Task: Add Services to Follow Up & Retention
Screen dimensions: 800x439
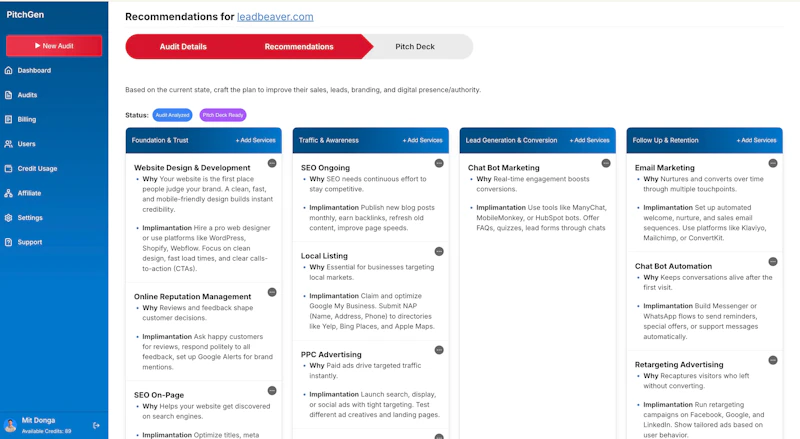Action: (x=756, y=140)
